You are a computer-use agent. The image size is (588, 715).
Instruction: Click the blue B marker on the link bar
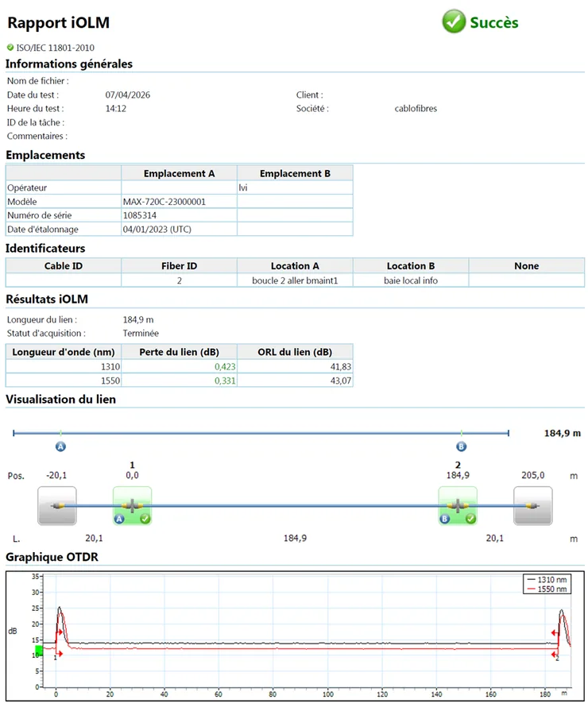point(461,446)
